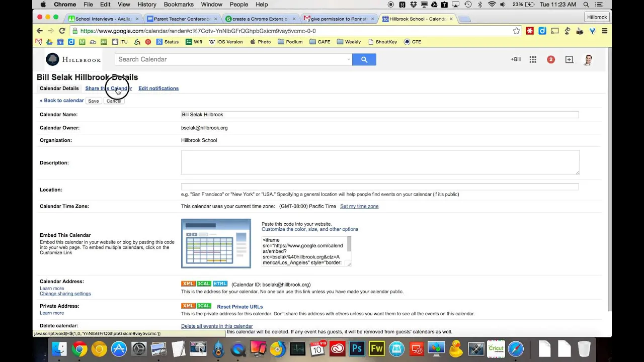Click the Location input field

tap(380, 187)
